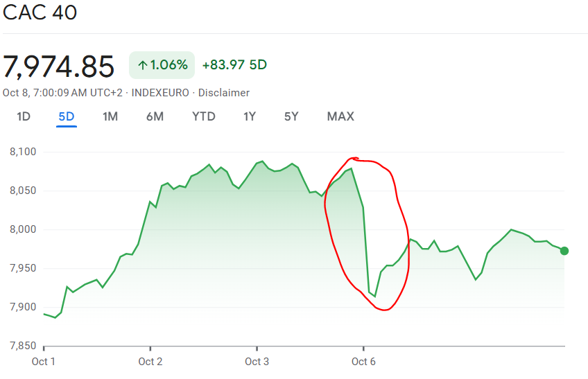The height and width of the screenshot is (379, 588).
Task: Select the 5D range tab
Action: tap(67, 116)
